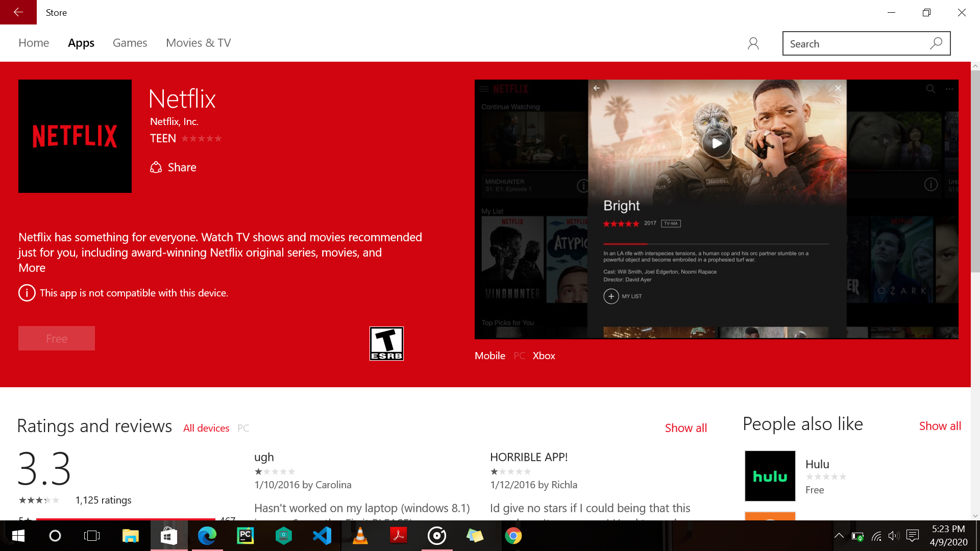Launch Adobe Acrobat from taskbar

[399, 536]
